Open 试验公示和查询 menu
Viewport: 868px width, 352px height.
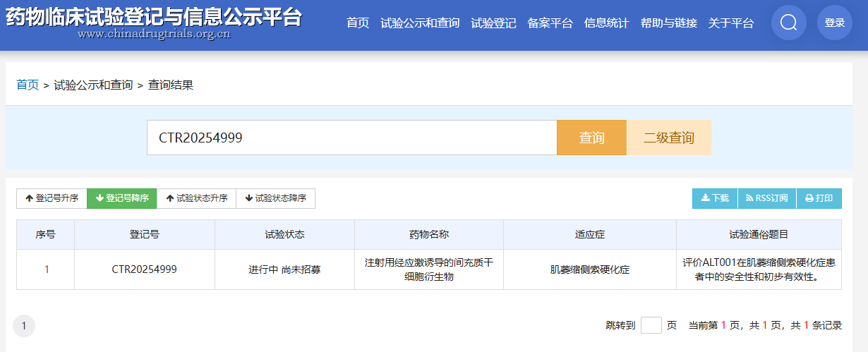coord(420,23)
